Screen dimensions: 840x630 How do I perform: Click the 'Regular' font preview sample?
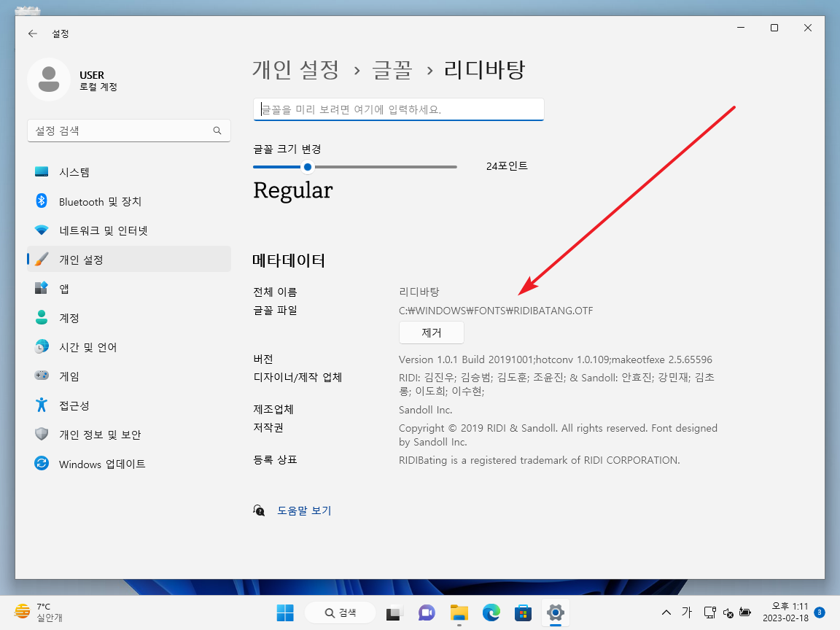293,191
